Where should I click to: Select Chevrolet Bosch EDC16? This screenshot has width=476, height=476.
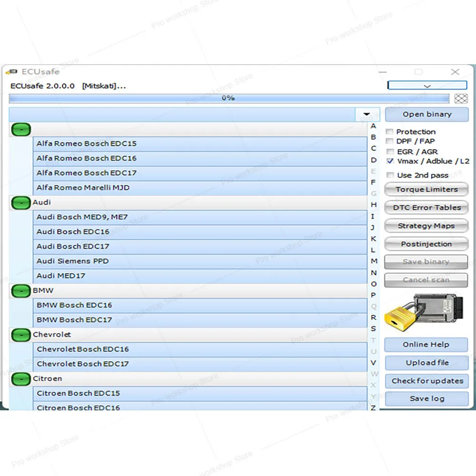(x=200, y=349)
